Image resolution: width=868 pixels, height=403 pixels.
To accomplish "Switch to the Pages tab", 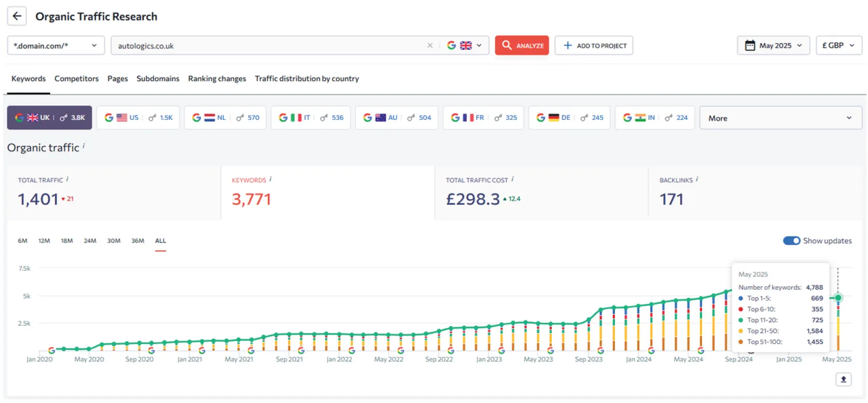I will [118, 79].
